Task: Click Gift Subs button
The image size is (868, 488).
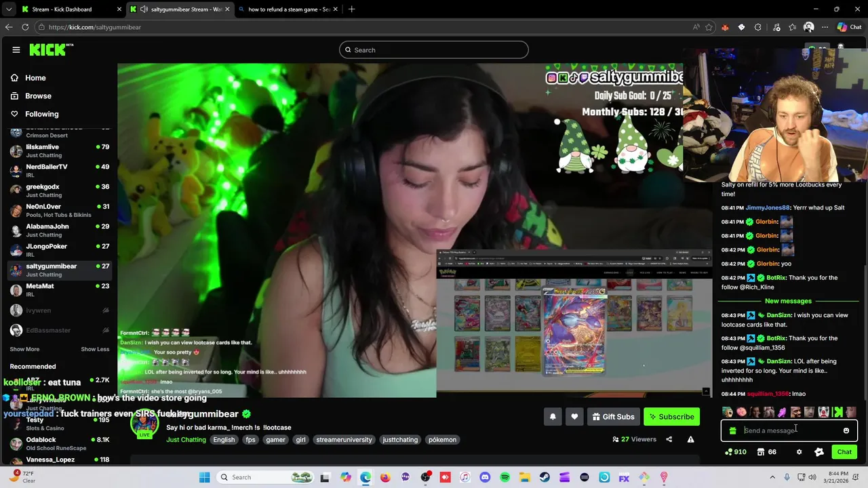Action: (x=613, y=417)
